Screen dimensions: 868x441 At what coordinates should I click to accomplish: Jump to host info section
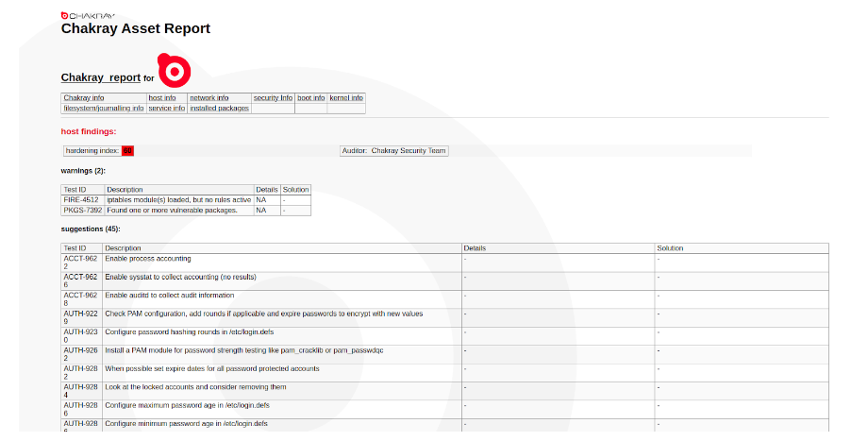[x=162, y=98]
